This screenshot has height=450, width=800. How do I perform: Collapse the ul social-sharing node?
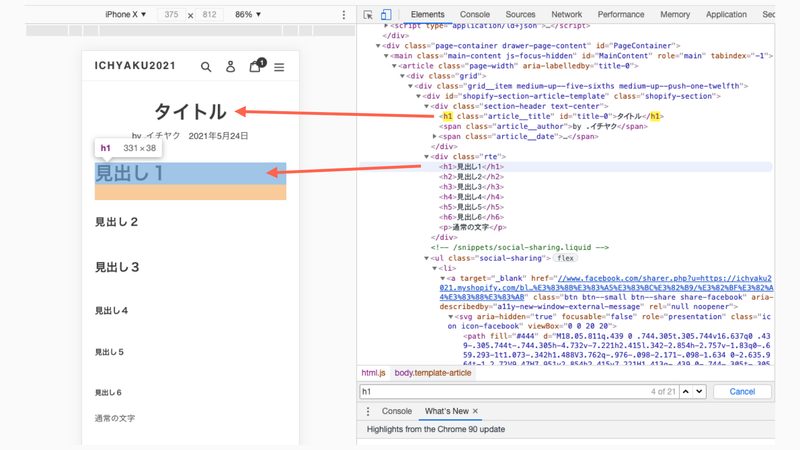(427, 258)
